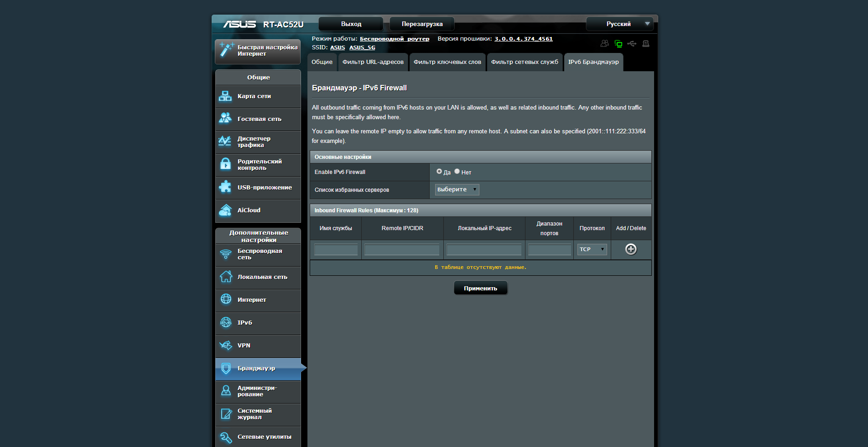This screenshot has height=447, width=868.
Task: Click the Перезагрузка reboot button
Action: pyautogui.click(x=422, y=24)
